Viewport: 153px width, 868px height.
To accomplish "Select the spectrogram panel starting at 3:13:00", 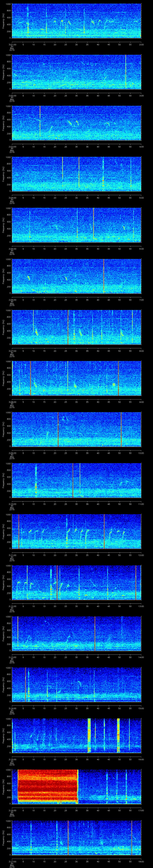I will [x=76, y=633].
